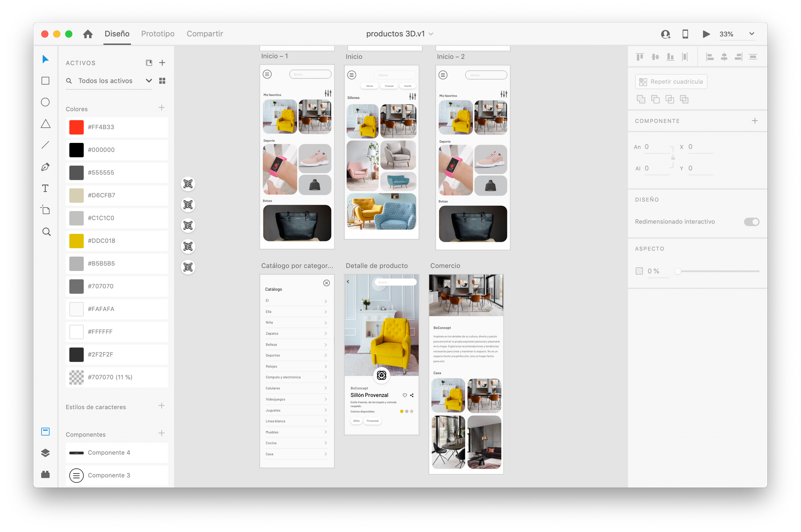Select the Rectangle tool
This screenshot has height=532, width=801.
(x=45, y=81)
